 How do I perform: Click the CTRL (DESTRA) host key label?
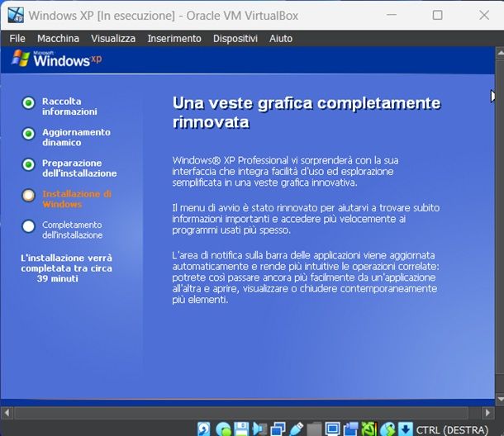point(452,429)
